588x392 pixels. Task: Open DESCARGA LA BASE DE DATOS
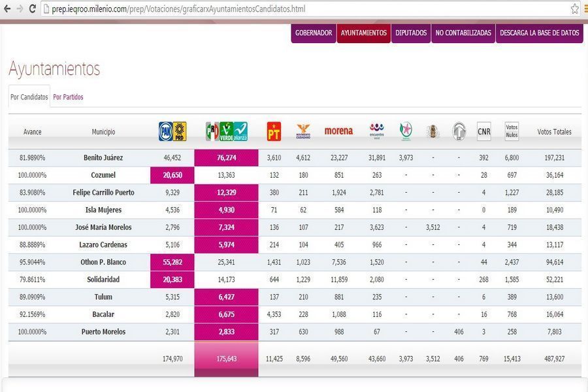point(539,33)
